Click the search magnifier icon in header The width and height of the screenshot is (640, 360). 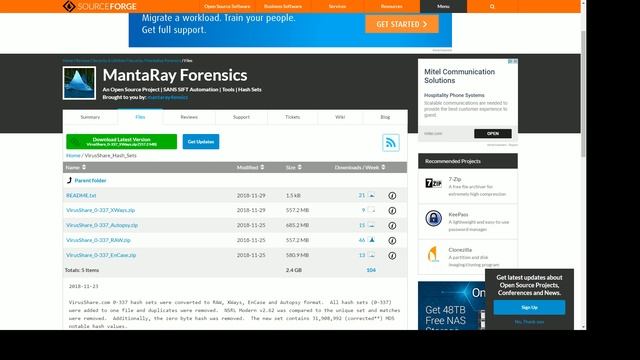tap(492, 7)
